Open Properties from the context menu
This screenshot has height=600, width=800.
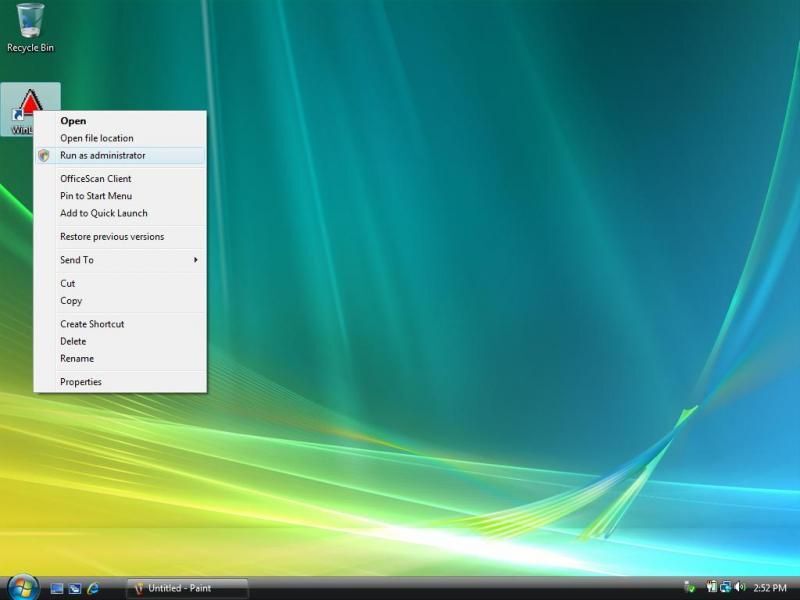pos(80,382)
